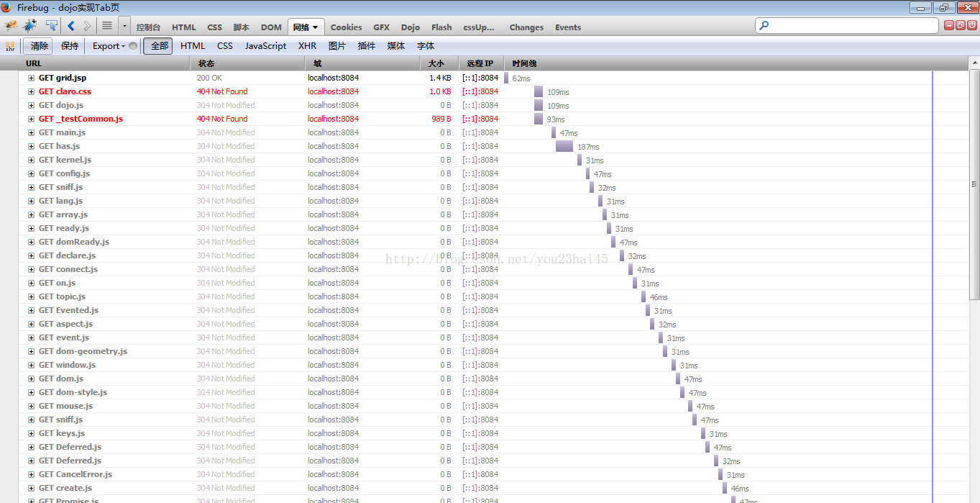Expand the GET has.js request row
The height and width of the screenshot is (503, 980).
coord(31,146)
